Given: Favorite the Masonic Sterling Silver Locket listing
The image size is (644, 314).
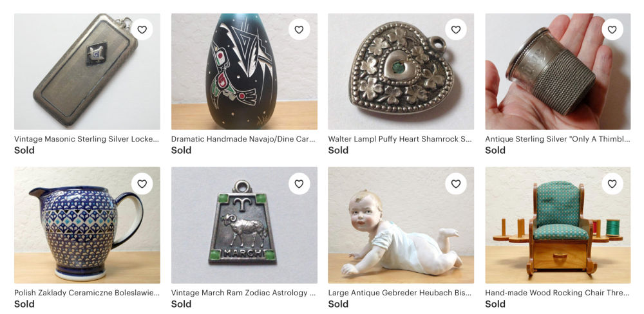Looking at the screenshot, I should tap(142, 30).
